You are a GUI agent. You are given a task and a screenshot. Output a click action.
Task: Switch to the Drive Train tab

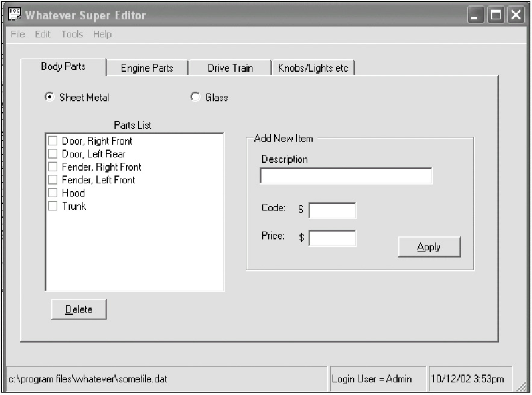click(x=230, y=68)
